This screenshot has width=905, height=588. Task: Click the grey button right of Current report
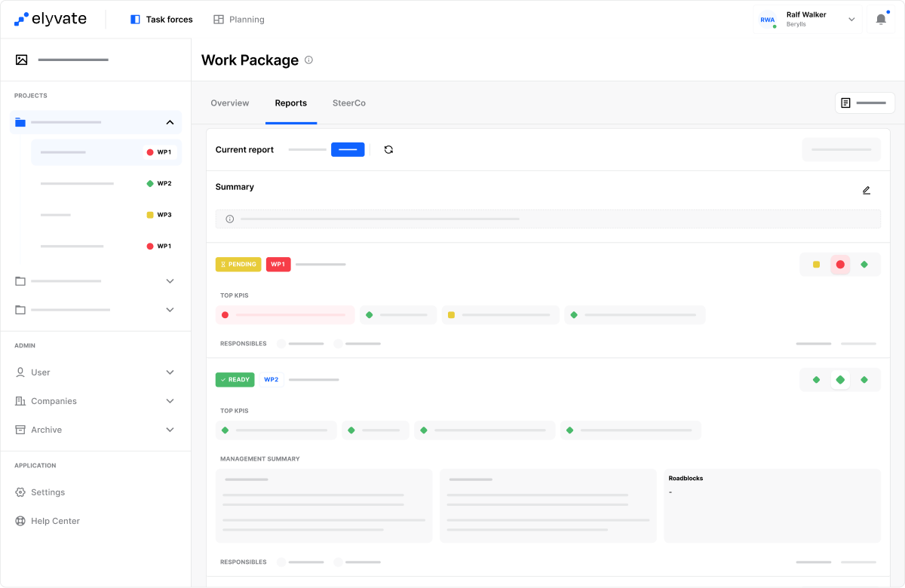(841, 149)
